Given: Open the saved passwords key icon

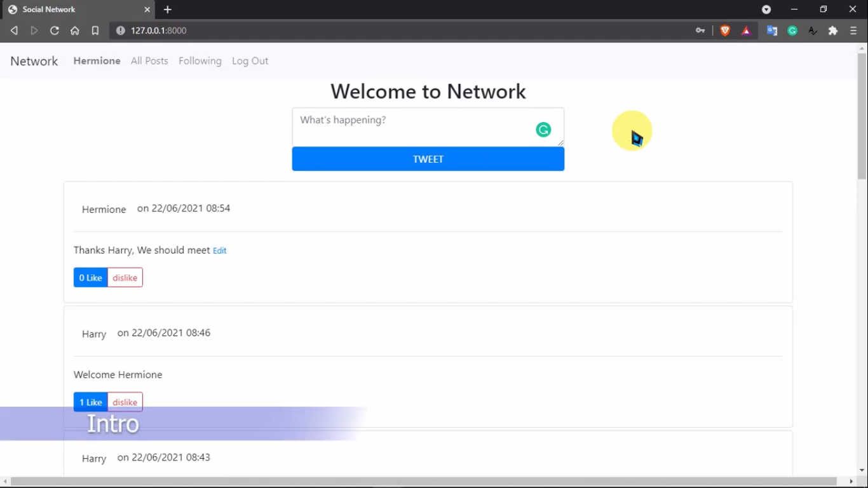Looking at the screenshot, I should (x=700, y=30).
